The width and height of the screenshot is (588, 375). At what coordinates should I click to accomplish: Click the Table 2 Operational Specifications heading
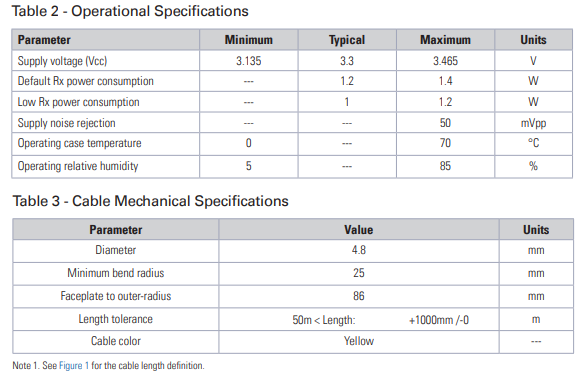130,11
